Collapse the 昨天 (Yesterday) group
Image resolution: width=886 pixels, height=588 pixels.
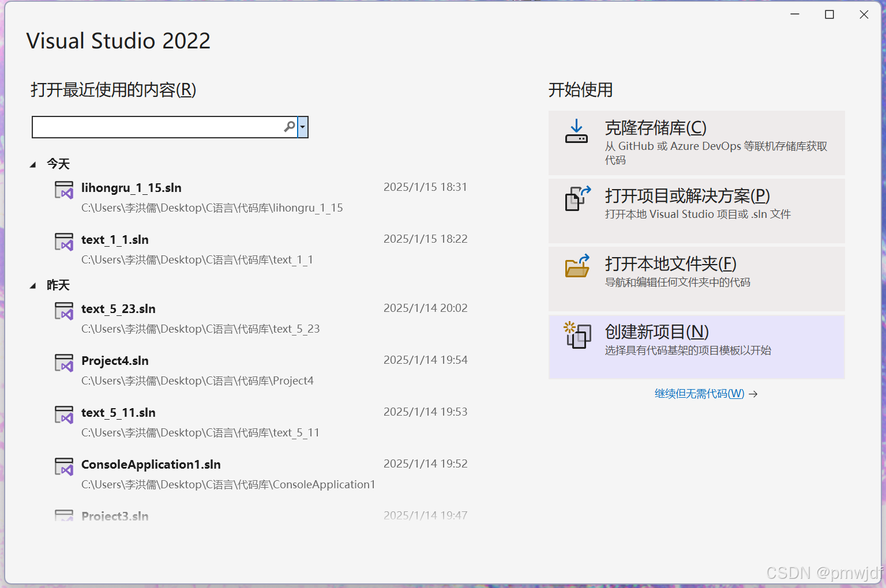tap(33, 285)
